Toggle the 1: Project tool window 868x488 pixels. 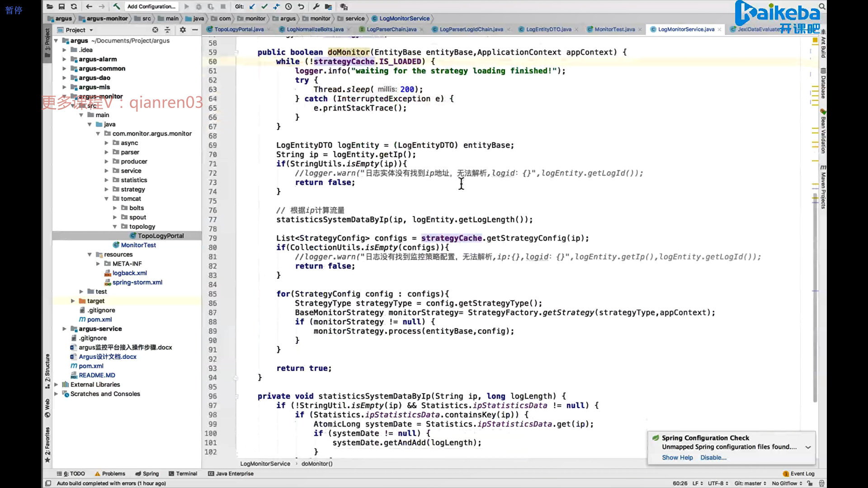[x=47, y=43]
